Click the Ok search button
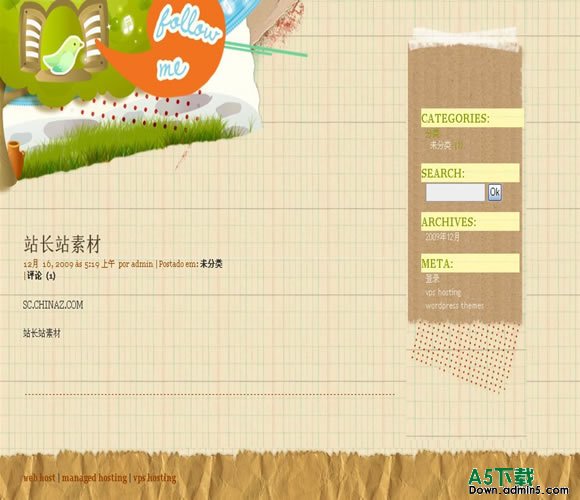580x500 pixels. [x=495, y=192]
